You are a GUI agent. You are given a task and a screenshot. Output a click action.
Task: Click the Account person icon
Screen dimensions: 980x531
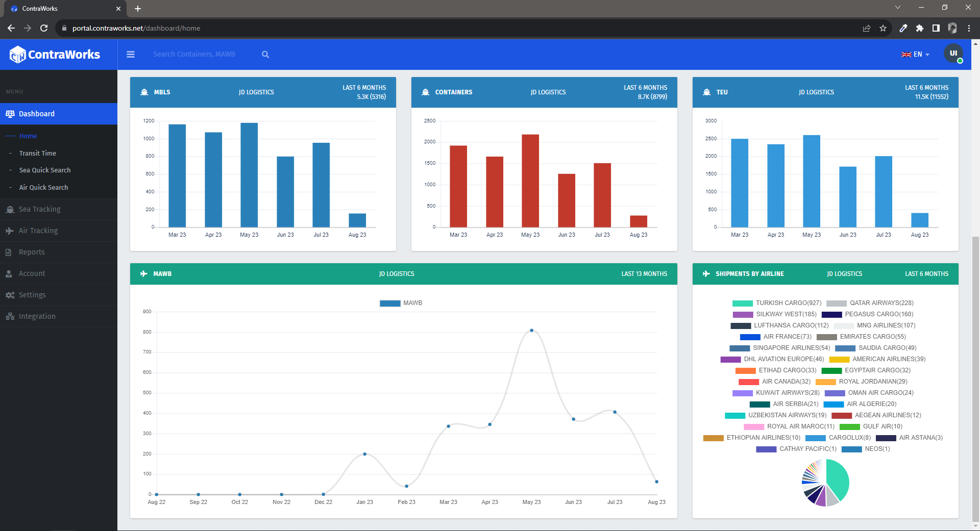pos(9,273)
